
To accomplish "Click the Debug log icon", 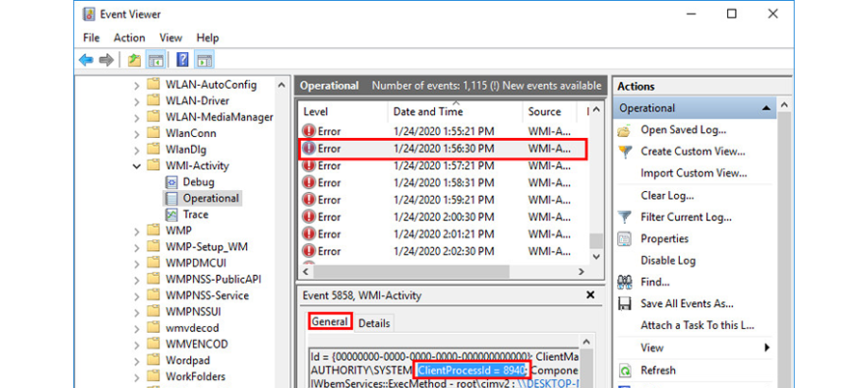I will [x=172, y=181].
